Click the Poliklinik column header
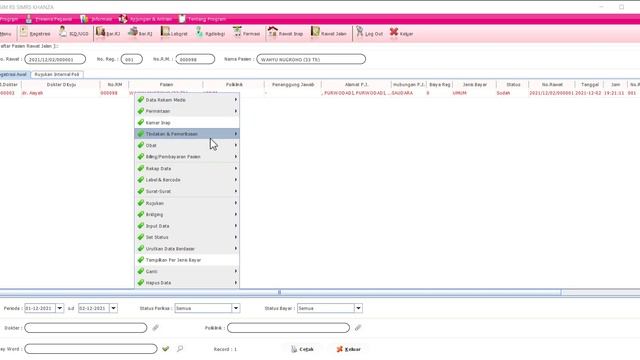 [x=234, y=84]
